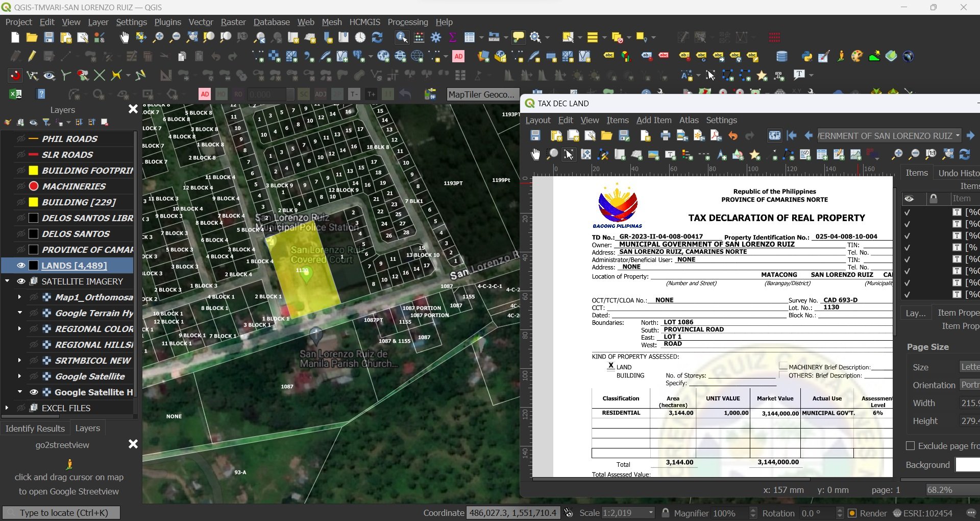Show the PHIL ROADS layer
980x521 pixels.
21,139
